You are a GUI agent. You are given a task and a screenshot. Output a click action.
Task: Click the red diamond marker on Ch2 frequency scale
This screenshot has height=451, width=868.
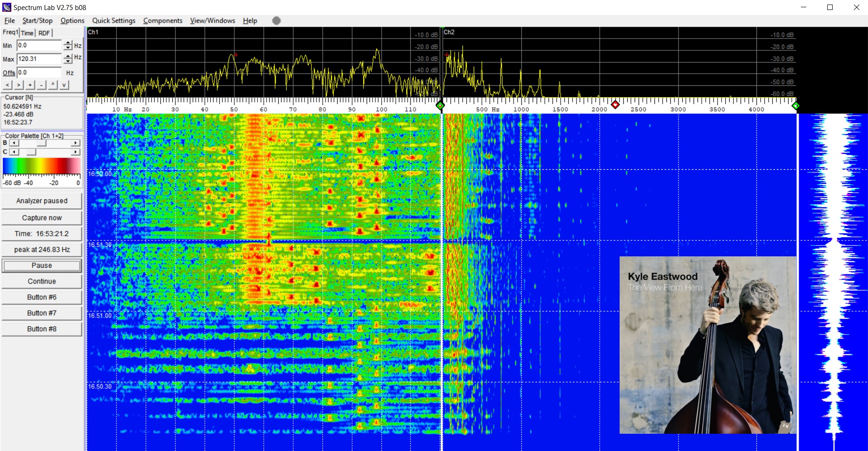[x=615, y=104]
